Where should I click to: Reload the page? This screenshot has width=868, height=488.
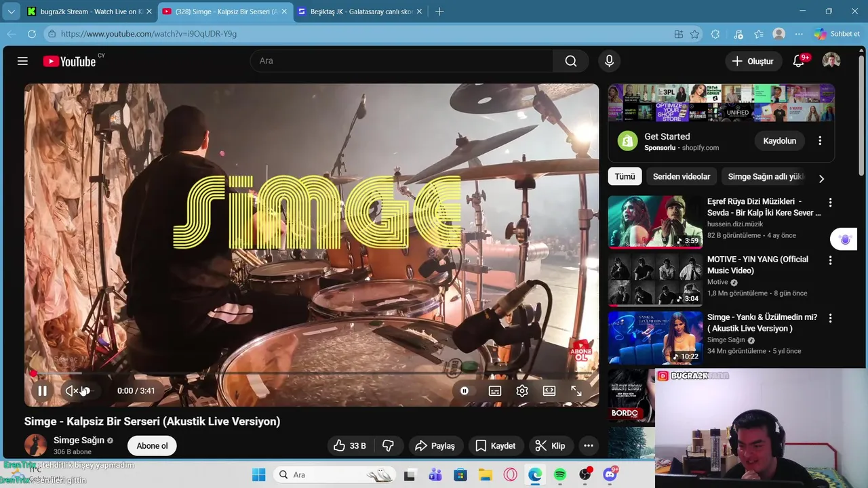click(x=32, y=34)
